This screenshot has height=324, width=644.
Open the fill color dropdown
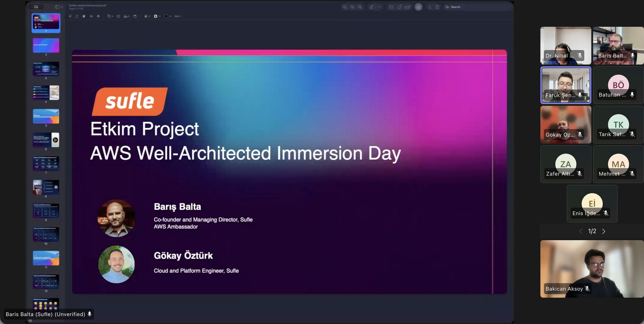pyautogui.click(x=168, y=16)
